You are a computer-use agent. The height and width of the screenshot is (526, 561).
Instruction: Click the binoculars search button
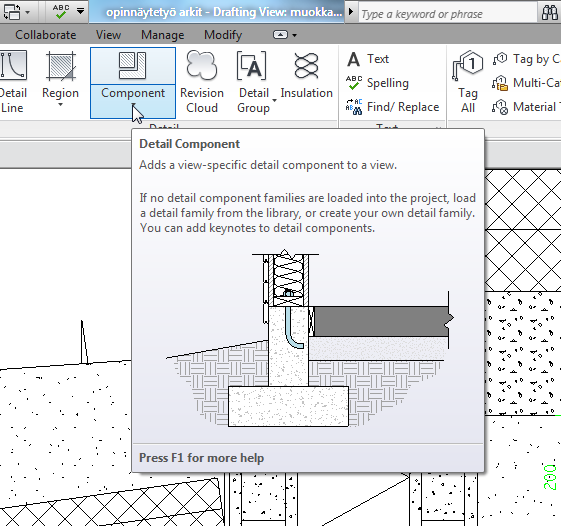(x=549, y=13)
